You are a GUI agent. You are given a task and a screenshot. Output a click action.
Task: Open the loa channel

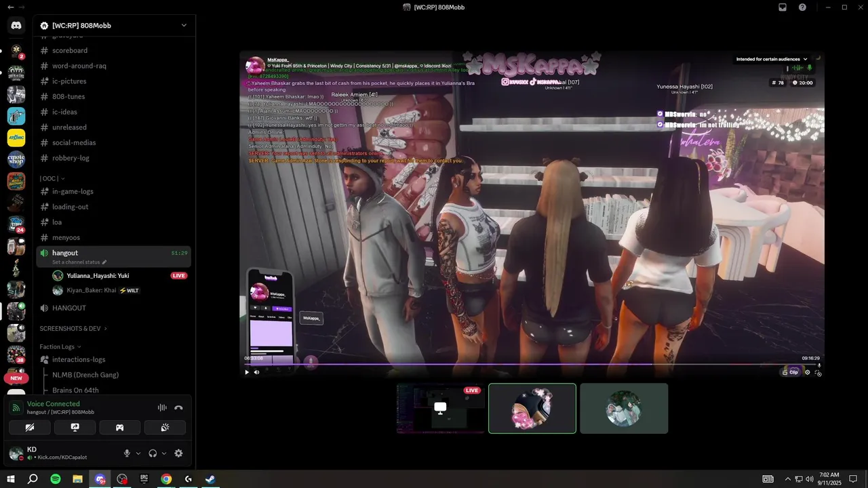(113, 222)
